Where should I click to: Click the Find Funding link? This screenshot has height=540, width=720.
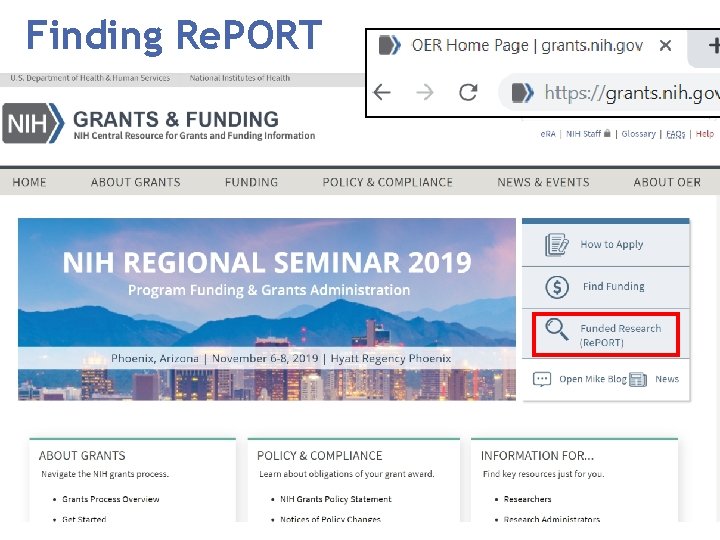pos(613,287)
